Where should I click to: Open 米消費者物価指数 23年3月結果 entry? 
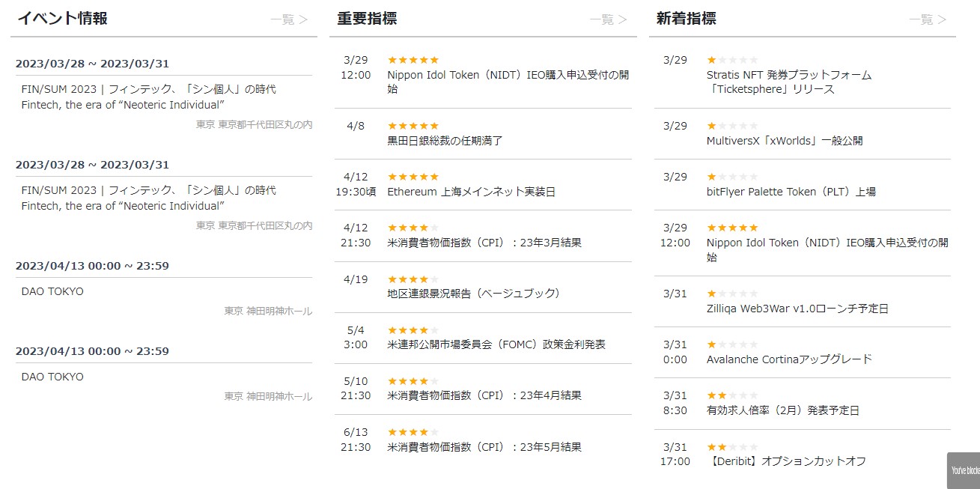tap(484, 243)
